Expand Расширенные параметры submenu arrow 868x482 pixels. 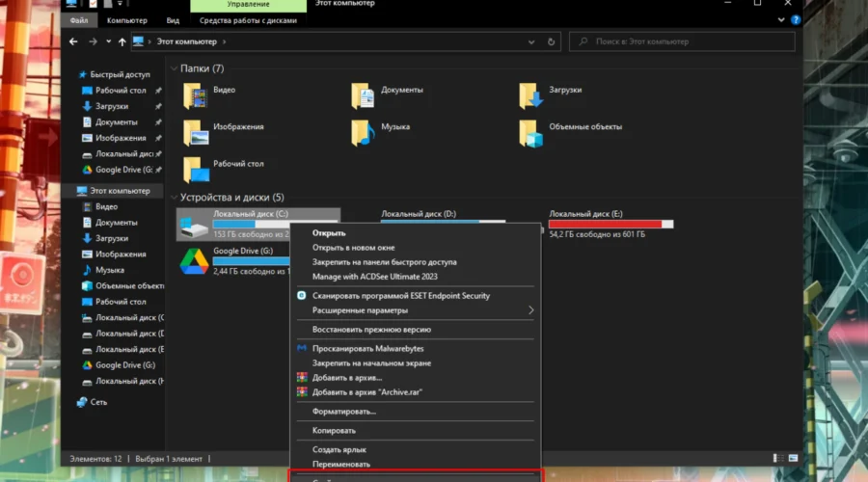tap(530, 310)
